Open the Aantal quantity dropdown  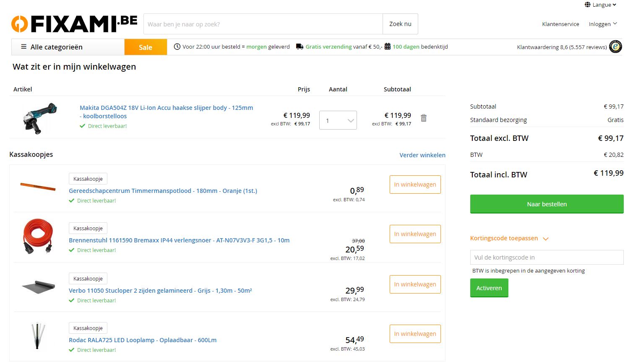point(338,120)
